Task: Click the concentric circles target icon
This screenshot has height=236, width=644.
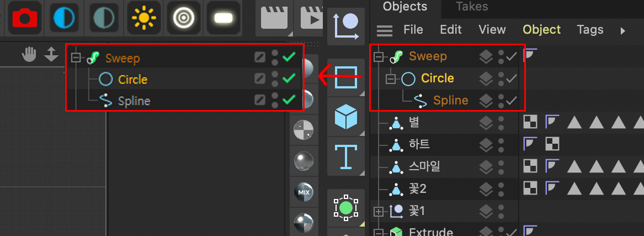Action: click(x=183, y=17)
